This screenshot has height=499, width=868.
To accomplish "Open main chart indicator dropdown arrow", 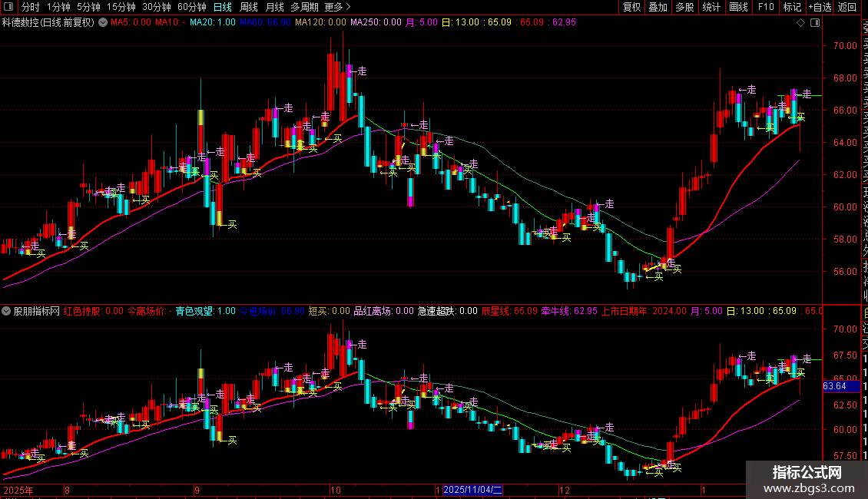I will [x=103, y=22].
